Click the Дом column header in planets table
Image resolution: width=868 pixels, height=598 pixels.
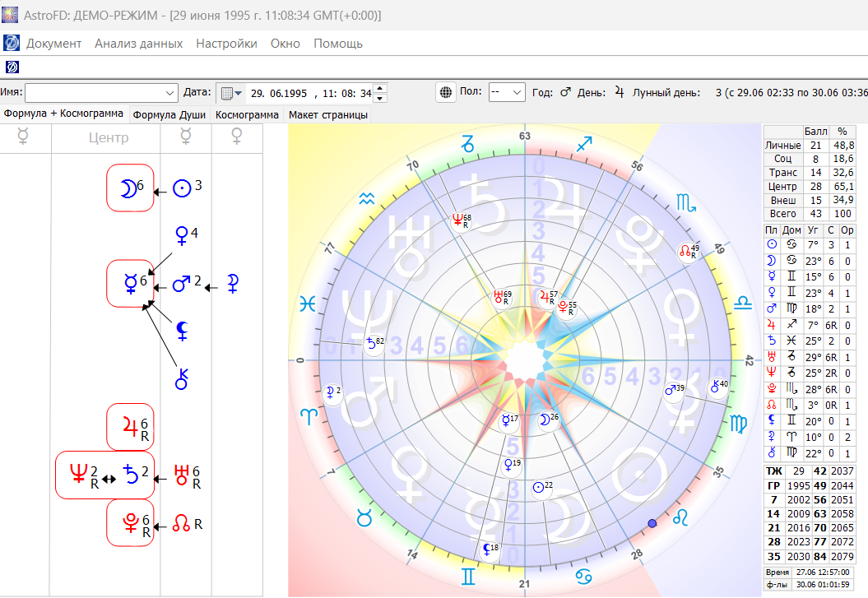click(x=791, y=230)
